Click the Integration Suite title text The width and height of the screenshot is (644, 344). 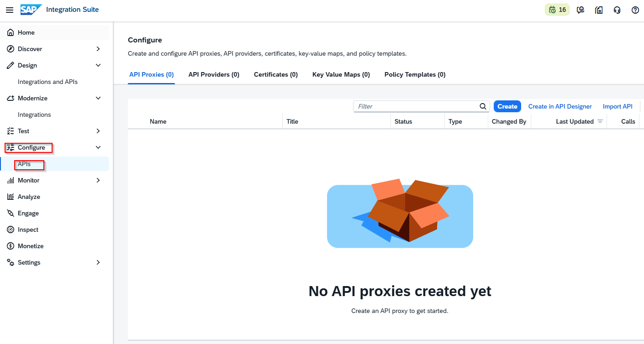73,10
